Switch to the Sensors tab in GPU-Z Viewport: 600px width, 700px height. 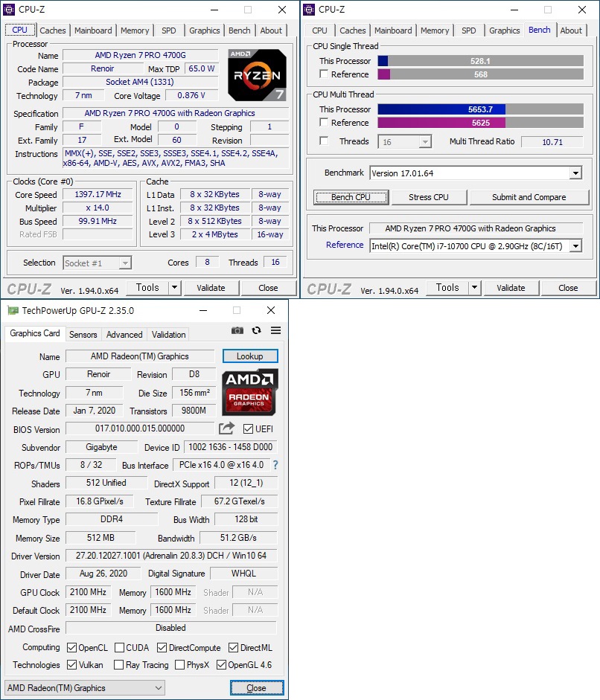pos(83,334)
